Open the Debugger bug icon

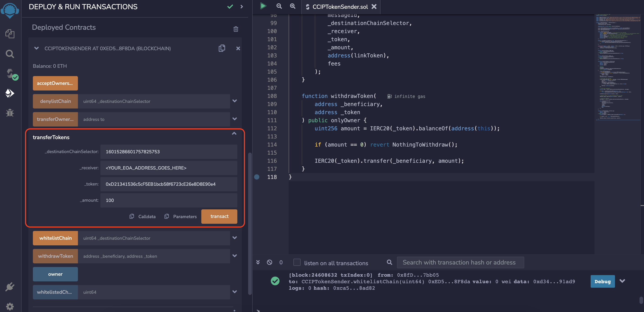coord(10,113)
